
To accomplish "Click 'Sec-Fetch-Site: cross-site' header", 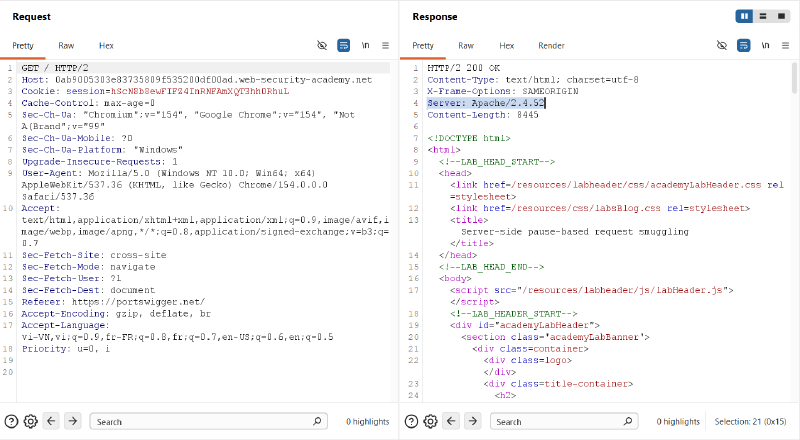I will [94, 255].
